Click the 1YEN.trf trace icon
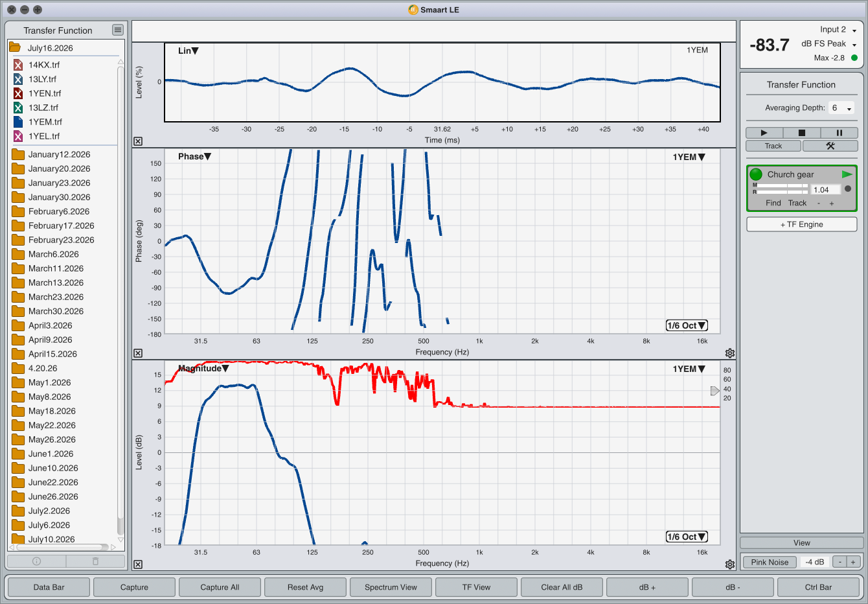The image size is (868, 604). coord(18,93)
